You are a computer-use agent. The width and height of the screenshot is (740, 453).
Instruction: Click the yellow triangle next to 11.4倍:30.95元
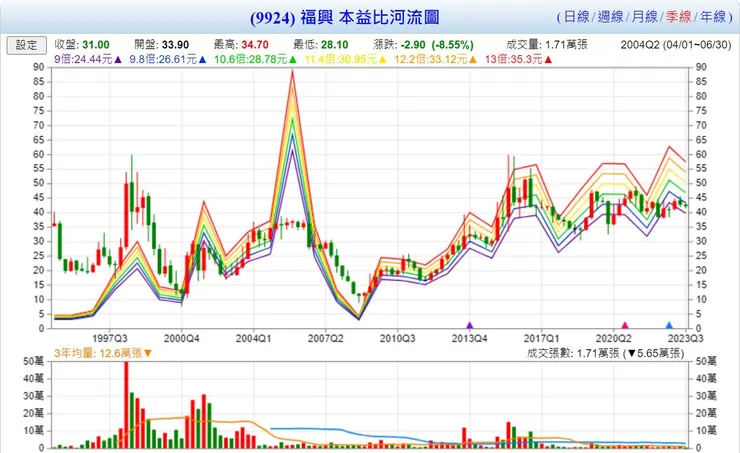tap(382, 60)
